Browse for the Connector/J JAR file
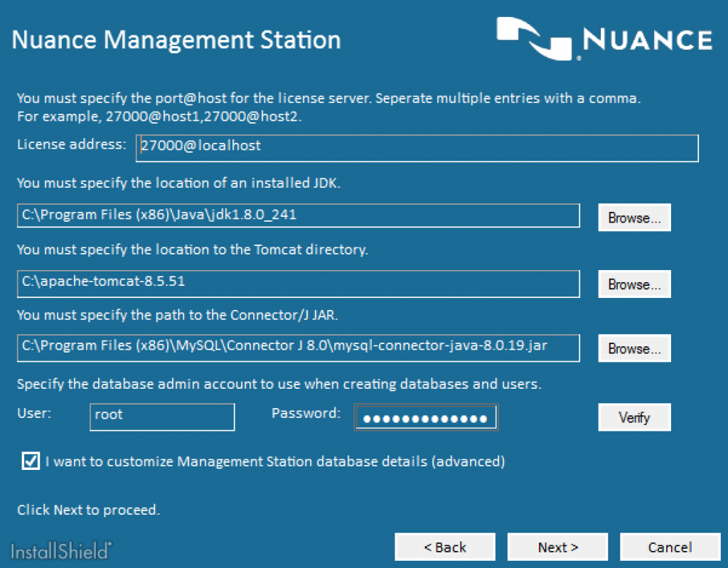 pos(633,348)
